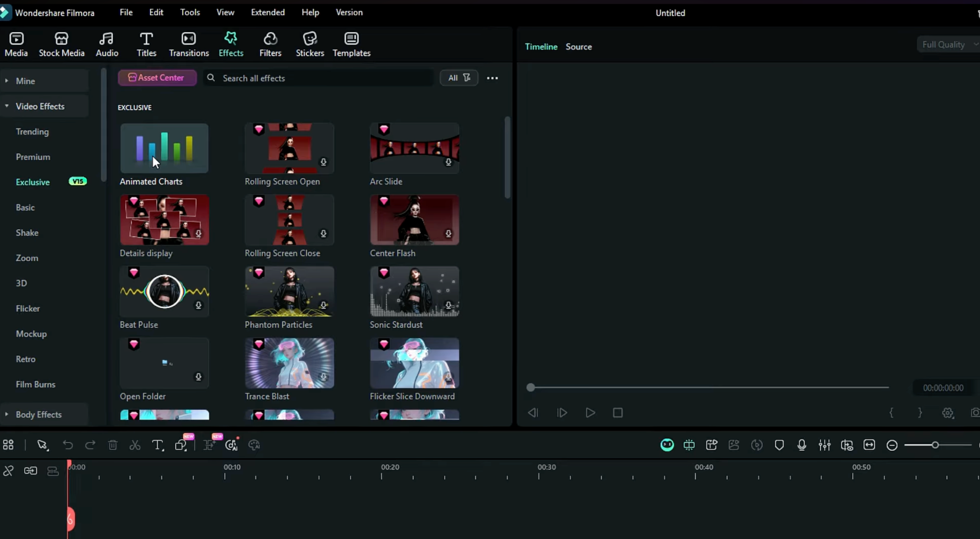
Task: Select the Text tool in the timeline toolbar
Action: pos(157,445)
